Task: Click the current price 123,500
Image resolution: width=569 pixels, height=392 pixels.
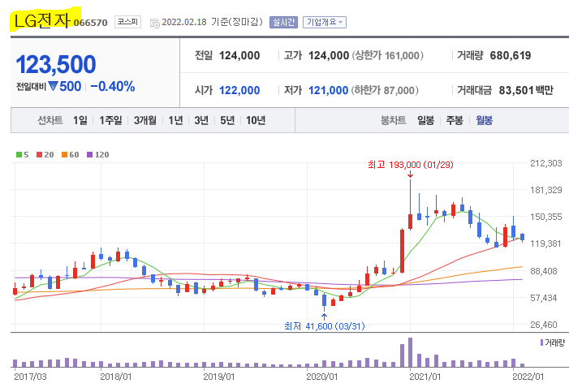Action: [56, 65]
